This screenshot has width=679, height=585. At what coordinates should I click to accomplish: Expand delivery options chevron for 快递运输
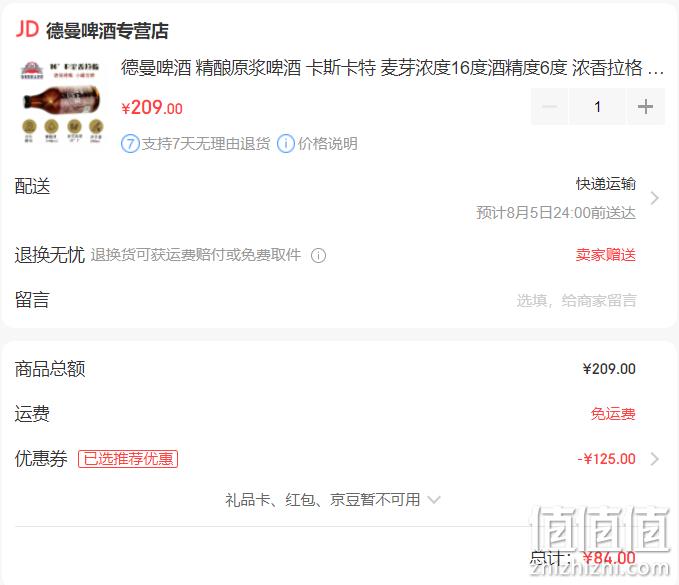coord(655,198)
